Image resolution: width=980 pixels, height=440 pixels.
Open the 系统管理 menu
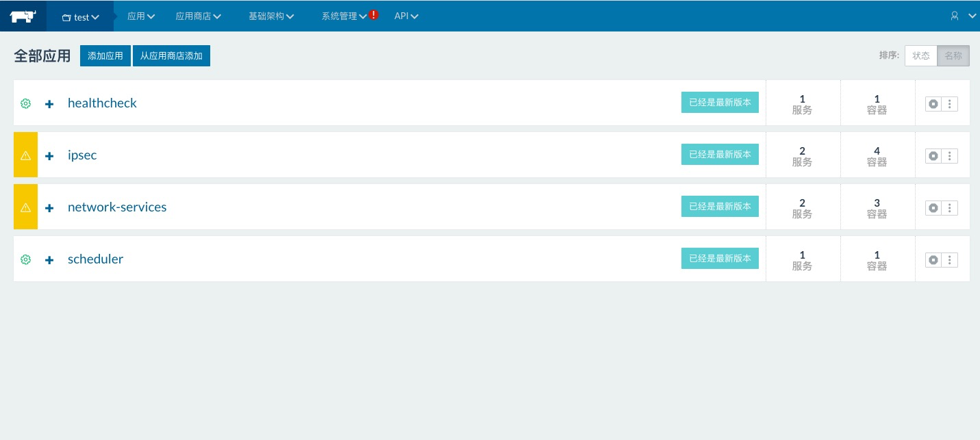344,16
